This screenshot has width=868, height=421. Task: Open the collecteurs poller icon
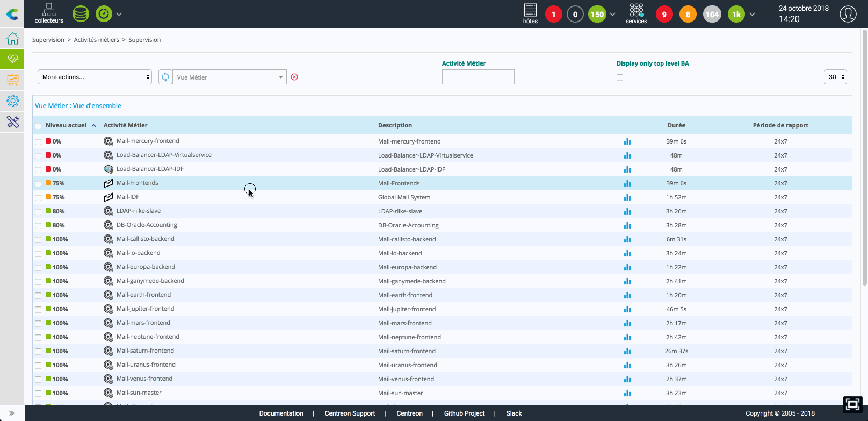49,13
